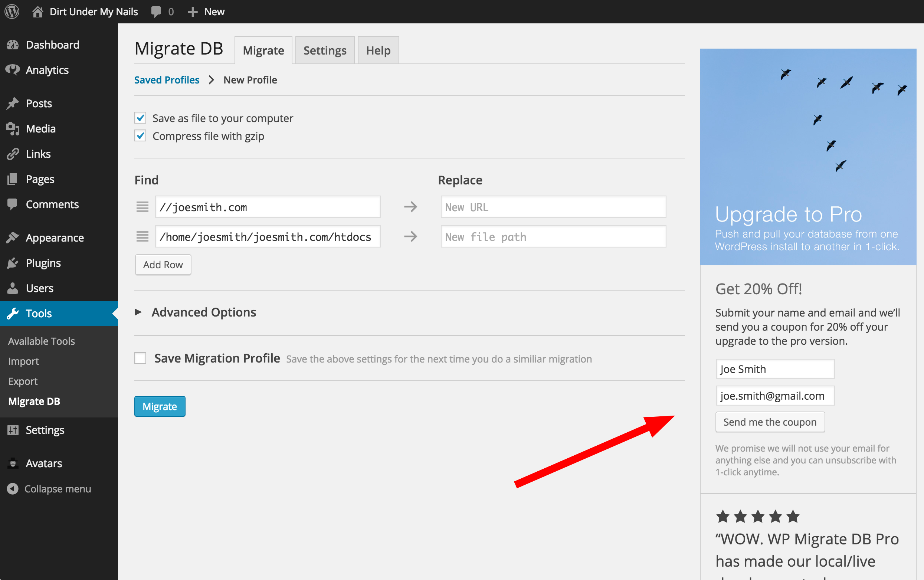
Task: Click the New URL replace field
Action: pyautogui.click(x=553, y=207)
